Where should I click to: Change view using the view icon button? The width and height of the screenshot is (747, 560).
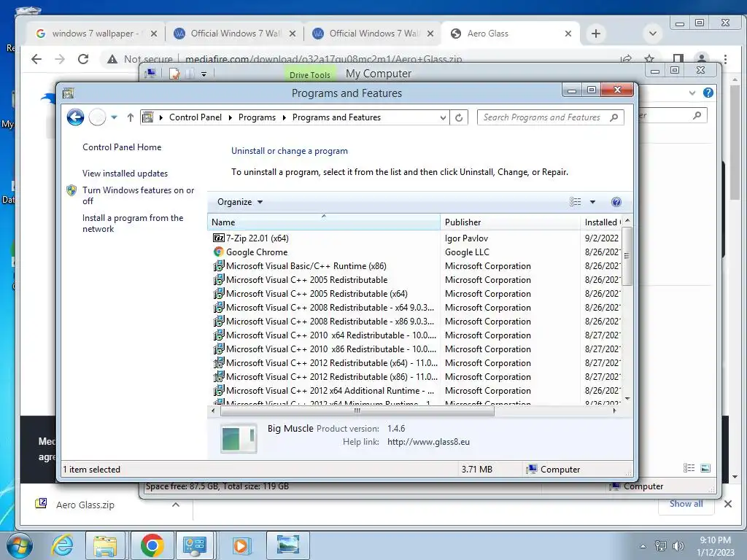[x=575, y=202]
